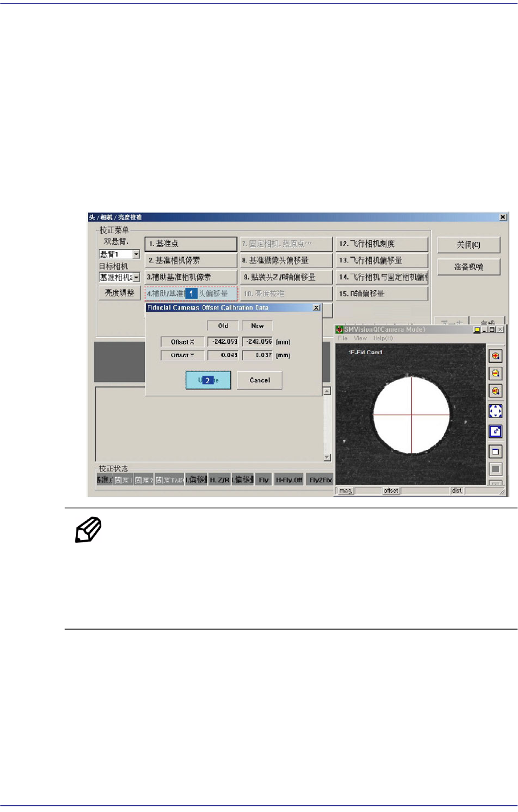
Task: Click the zoom-out magnifier icon in SMVision
Action: click(496, 373)
